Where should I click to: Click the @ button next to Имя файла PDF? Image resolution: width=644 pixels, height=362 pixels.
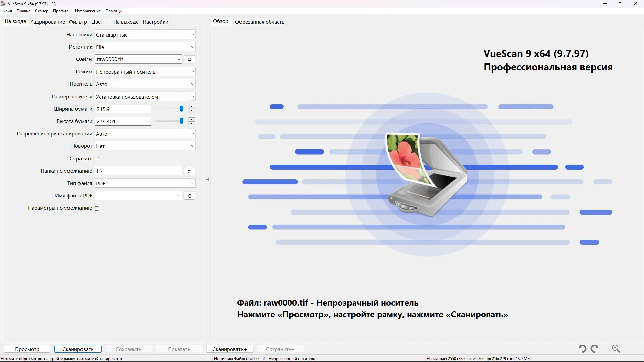pos(190,196)
